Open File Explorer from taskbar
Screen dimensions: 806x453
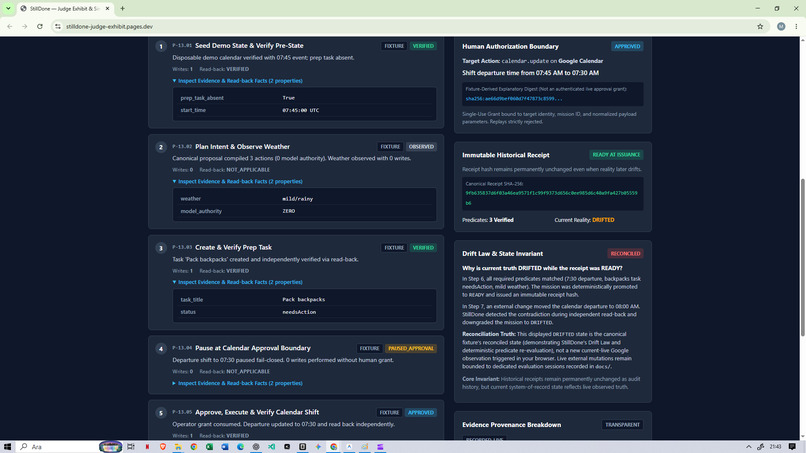tap(178, 447)
